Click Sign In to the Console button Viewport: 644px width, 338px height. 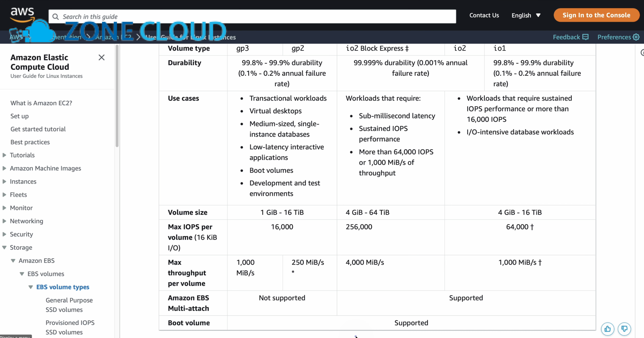[596, 15]
